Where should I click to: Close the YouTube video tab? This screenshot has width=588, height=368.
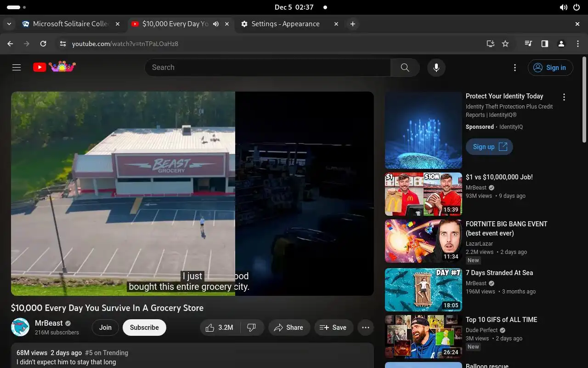pos(227,24)
